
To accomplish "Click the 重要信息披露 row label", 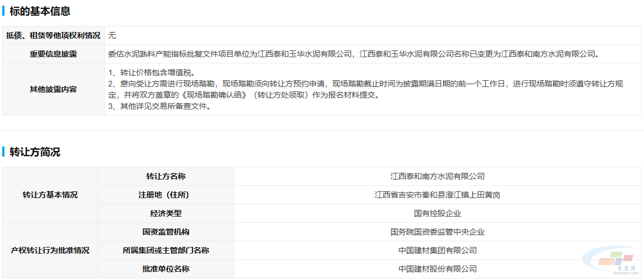I will pyautogui.click(x=53, y=54).
